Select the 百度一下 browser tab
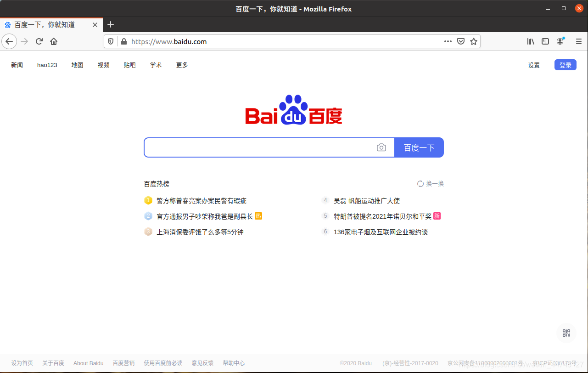The width and height of the screenshot is (588, 373). click(x=50, y=25)
